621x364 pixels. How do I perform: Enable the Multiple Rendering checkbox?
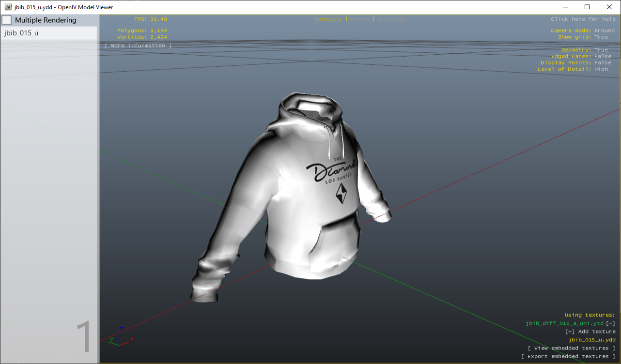(7, 20)
